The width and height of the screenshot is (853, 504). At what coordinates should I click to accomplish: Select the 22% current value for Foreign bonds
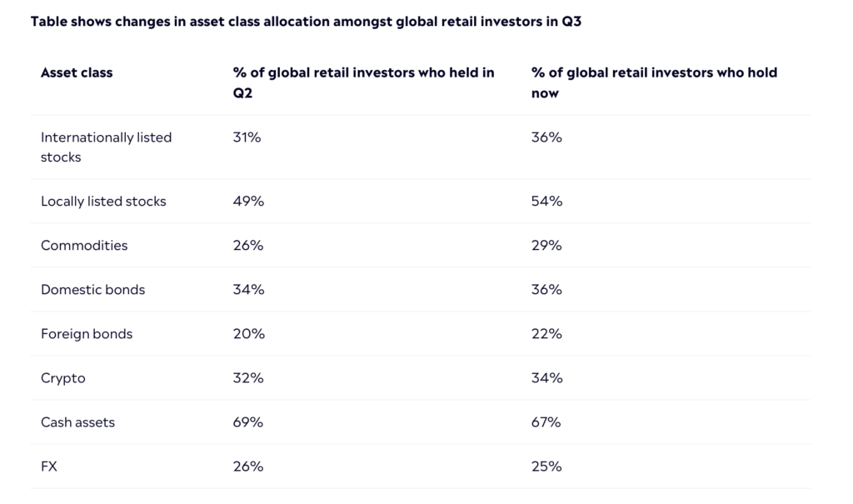tap(546, 333)
